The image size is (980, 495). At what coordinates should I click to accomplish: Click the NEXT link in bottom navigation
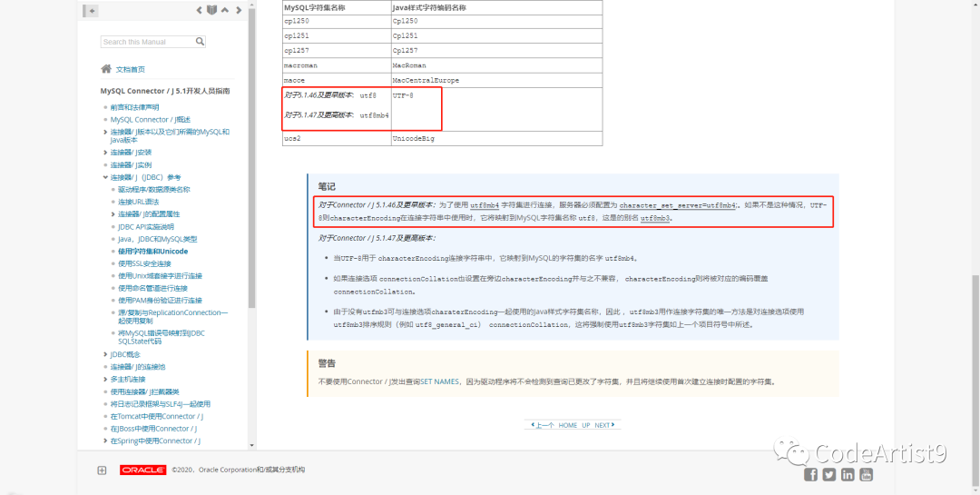tap(604, 425)
